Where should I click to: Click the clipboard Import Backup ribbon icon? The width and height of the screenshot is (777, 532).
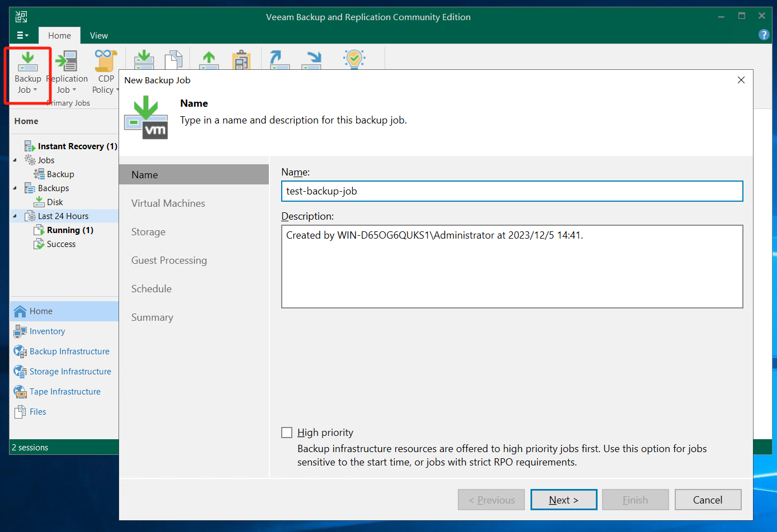click(x=241, y=59)
